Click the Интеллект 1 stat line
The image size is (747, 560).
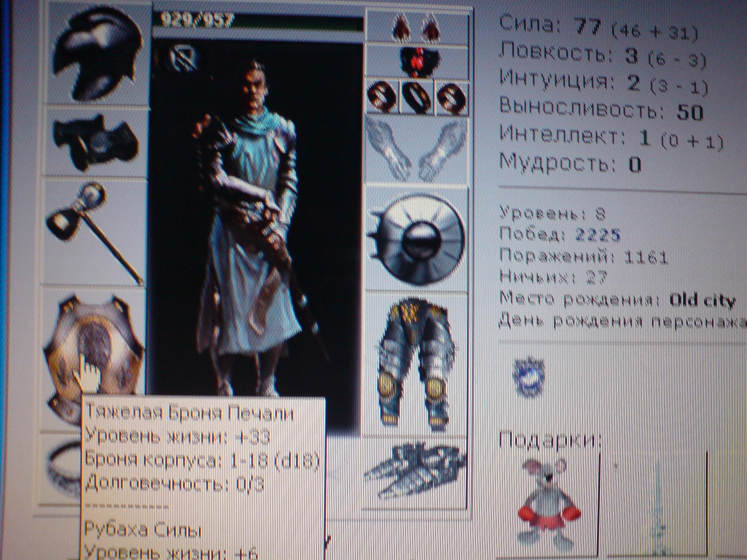tap(612, 139)
